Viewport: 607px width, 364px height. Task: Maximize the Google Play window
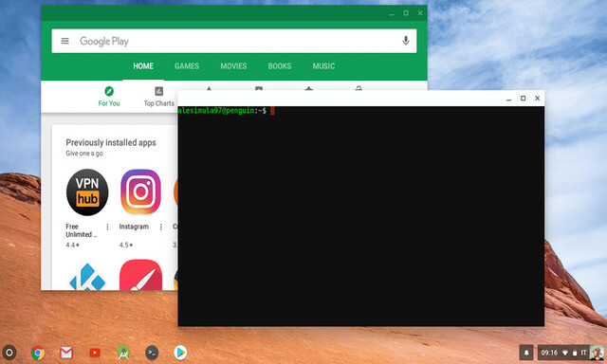coord(406,12)
